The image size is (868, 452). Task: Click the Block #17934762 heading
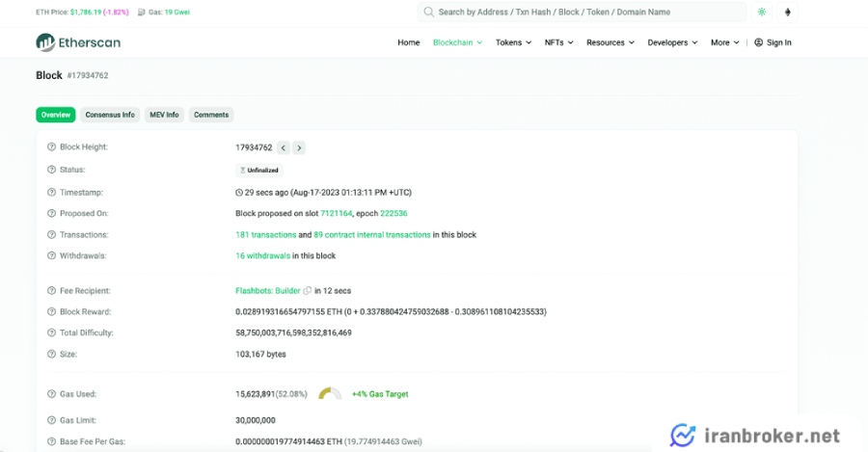pyautogui.click(x=72, y=75)
